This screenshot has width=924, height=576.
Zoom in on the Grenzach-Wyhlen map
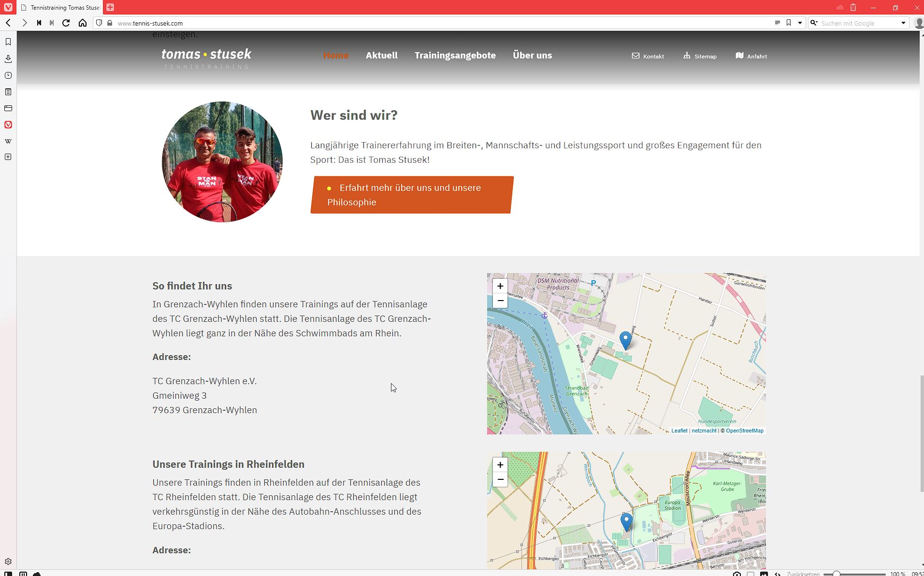[500, 286]
